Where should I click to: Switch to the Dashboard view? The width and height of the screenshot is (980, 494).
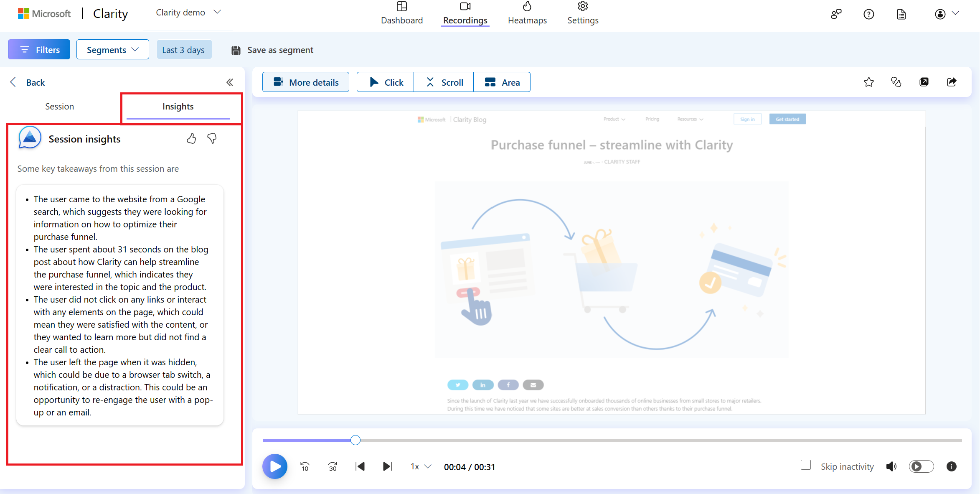(x=401, y=14)
